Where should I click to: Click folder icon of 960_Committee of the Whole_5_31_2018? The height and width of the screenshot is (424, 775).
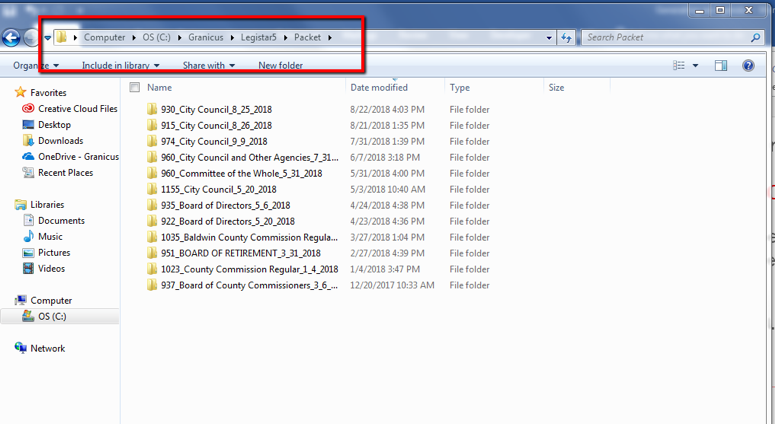(x=152, y=173)
